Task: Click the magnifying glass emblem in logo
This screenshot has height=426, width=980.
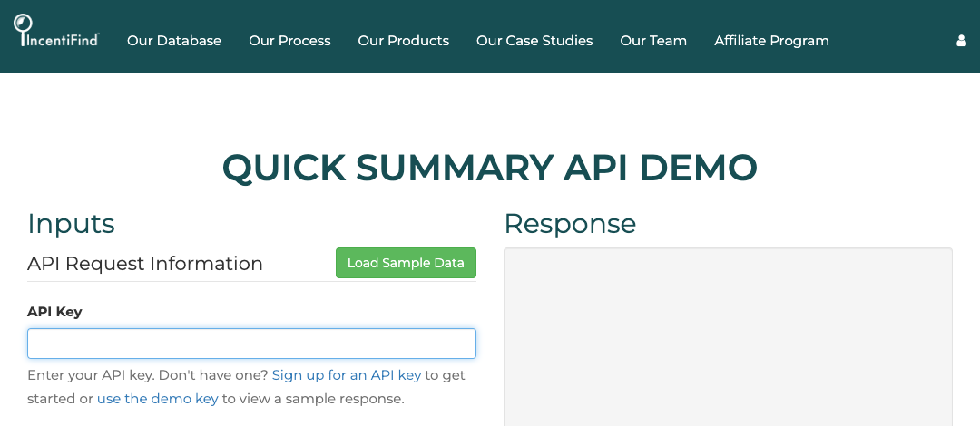Action: 23,24
